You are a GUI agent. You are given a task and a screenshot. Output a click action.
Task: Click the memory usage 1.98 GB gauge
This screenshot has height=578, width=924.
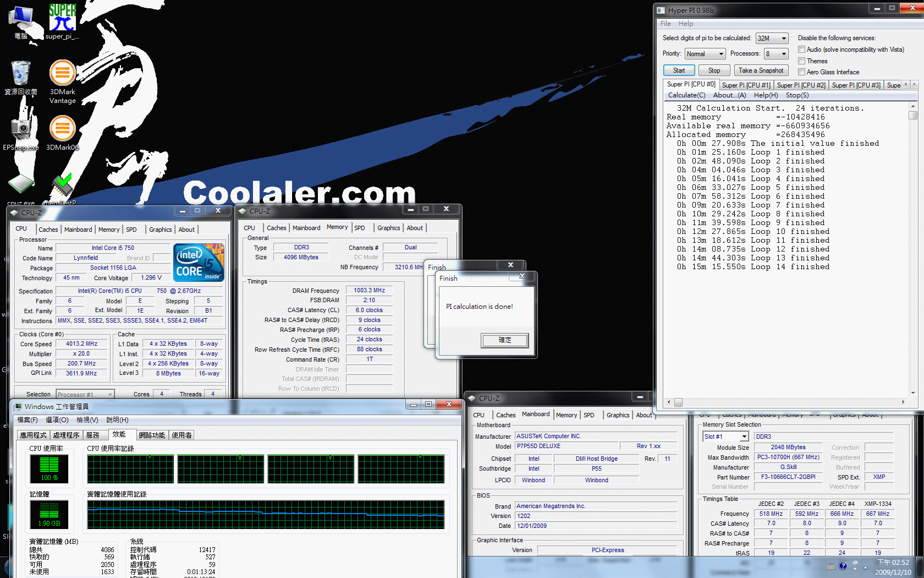tap(49, 514)
